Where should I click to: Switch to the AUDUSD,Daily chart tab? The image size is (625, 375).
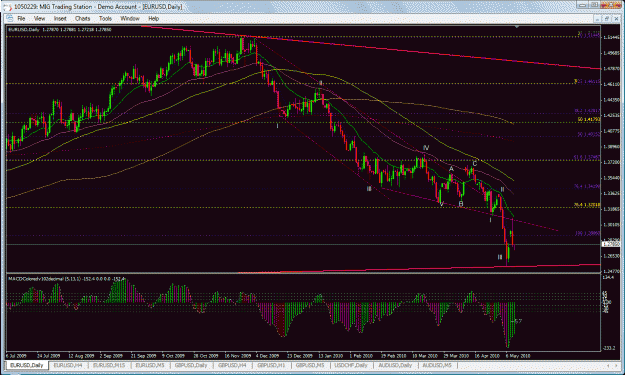pos(395,365)
